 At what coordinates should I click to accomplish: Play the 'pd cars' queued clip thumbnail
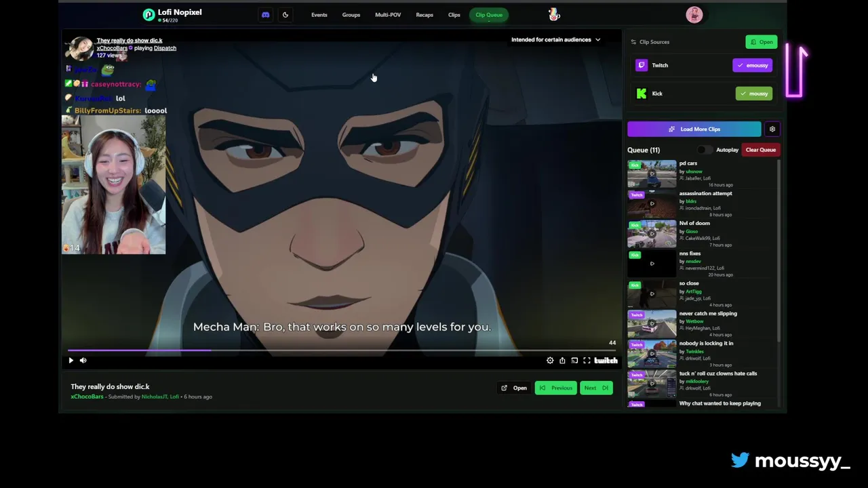coord(652,174)
